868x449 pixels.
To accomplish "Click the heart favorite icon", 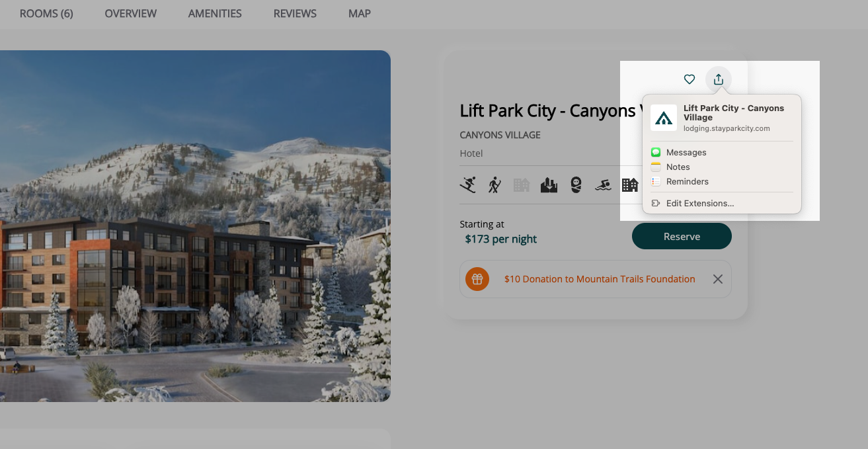I will coord(690,79).
